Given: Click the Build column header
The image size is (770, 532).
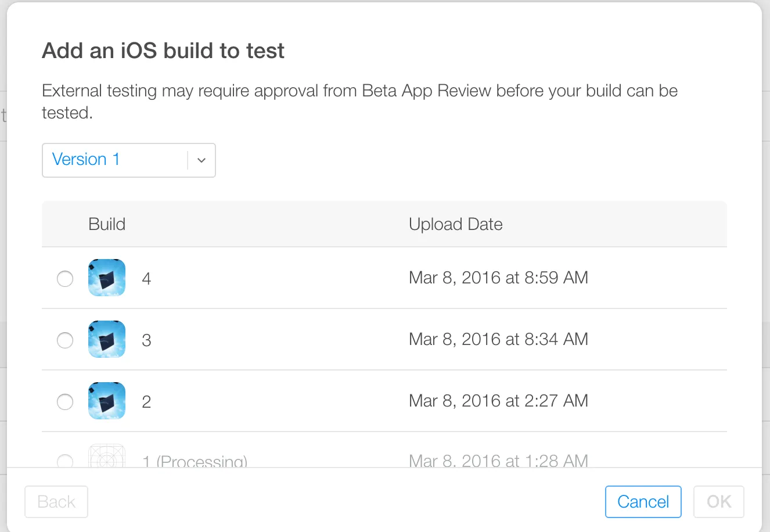Looking at the screenshot, I should tap(107, 224).
